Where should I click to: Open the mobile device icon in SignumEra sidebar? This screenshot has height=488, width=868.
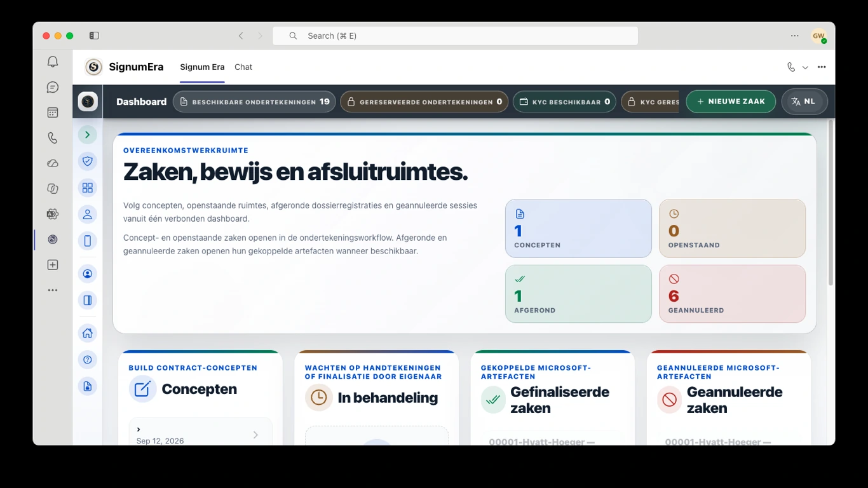coord(88,241)
